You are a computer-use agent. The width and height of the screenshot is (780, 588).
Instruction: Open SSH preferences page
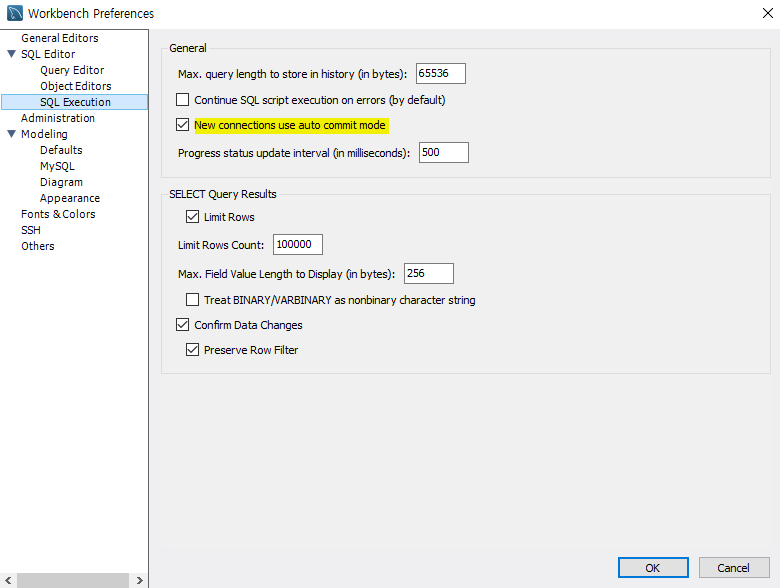(x=31, y=230)
